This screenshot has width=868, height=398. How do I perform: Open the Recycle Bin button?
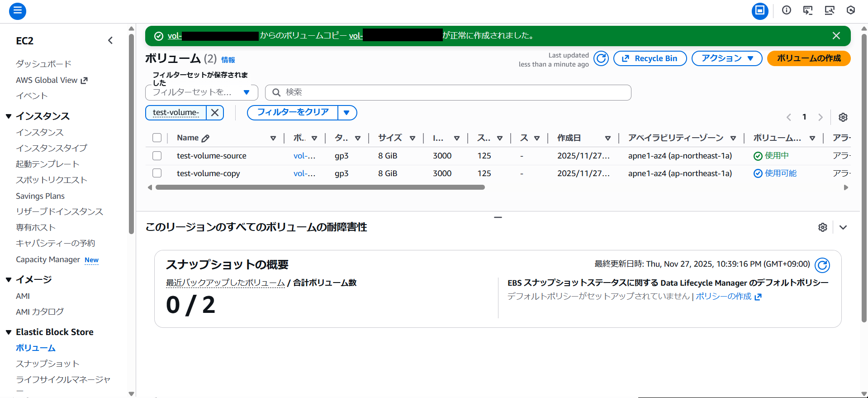coord(650,58)
